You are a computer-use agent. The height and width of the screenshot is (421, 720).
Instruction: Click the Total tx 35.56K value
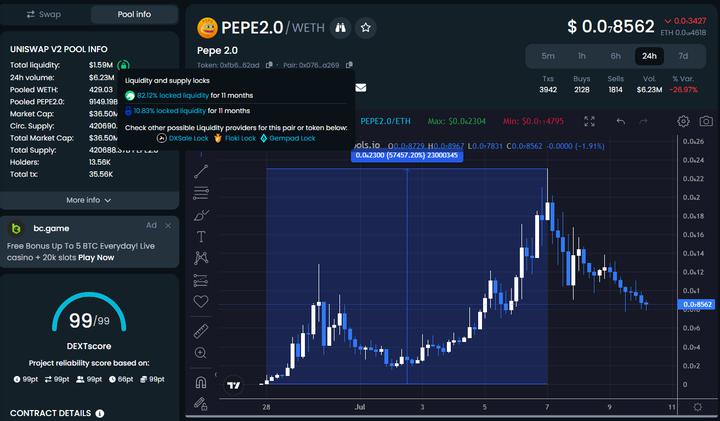[101, 174]
